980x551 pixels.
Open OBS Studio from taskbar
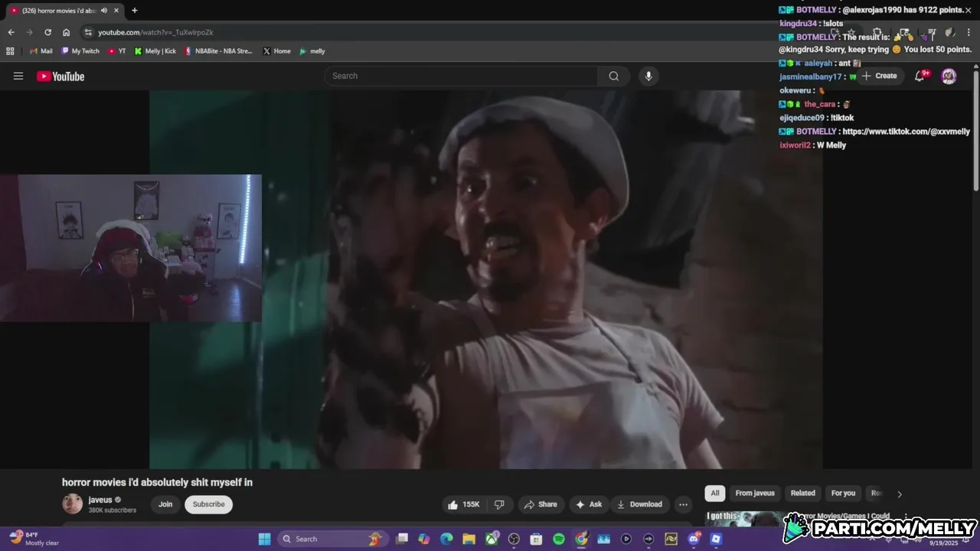[514, 539]
